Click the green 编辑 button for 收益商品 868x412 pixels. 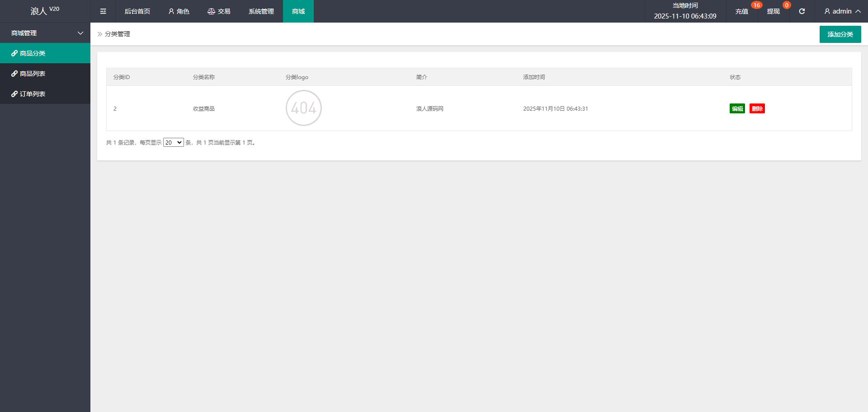pyautogui.click(x=737, y=108)
